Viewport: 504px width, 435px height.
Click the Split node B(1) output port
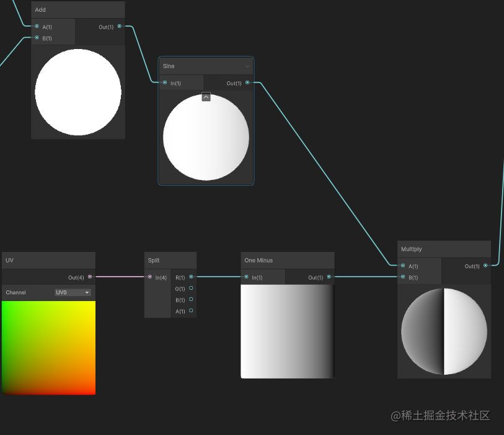191,299
